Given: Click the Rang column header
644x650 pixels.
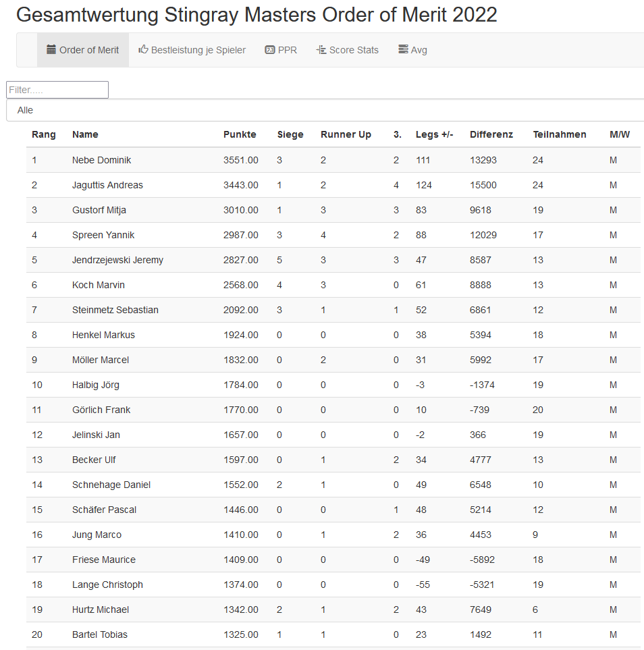Looking at the screenshot, I should pyautogui.click(x=44, y=134).
